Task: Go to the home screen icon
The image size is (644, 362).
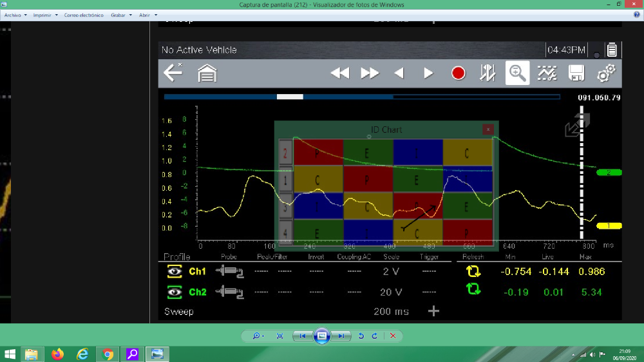Action: point(207,73)
